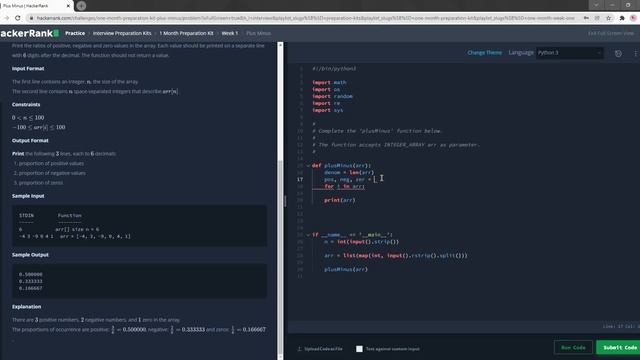The height and width of the screenshot is (360, 640).
Task: Click the browser address bar URL
Action: click(x=305, y=18)
